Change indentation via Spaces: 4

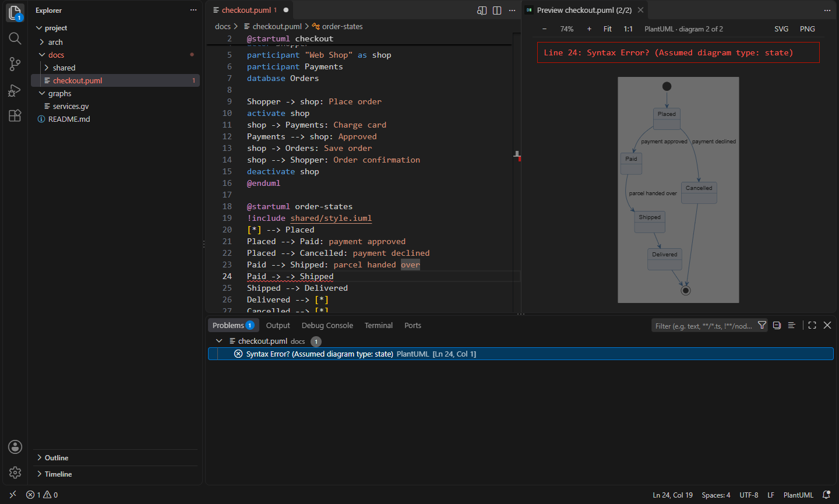click(x=715, y=495)
